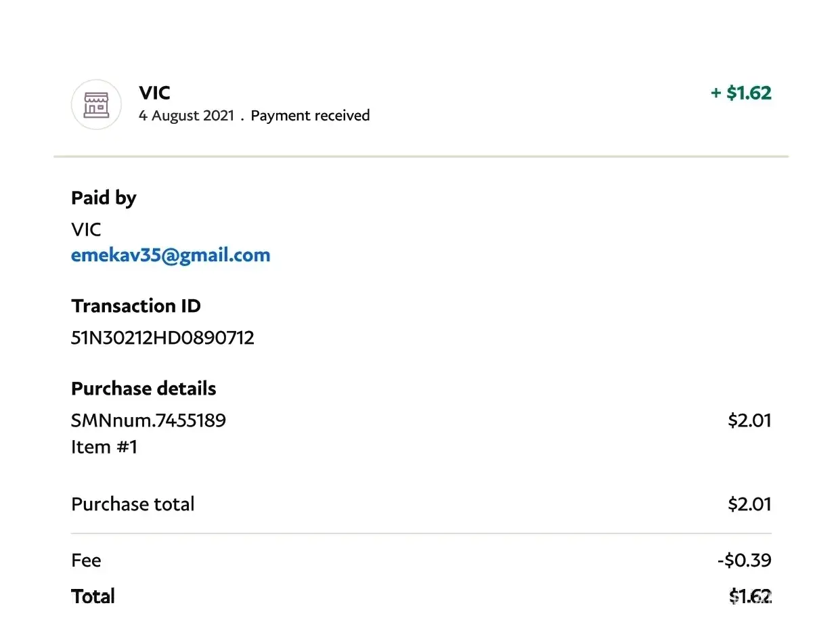The height and width of the screenshot is (635, 840).
Task: Click the Fee label
Action: click(x=86, y=561)
